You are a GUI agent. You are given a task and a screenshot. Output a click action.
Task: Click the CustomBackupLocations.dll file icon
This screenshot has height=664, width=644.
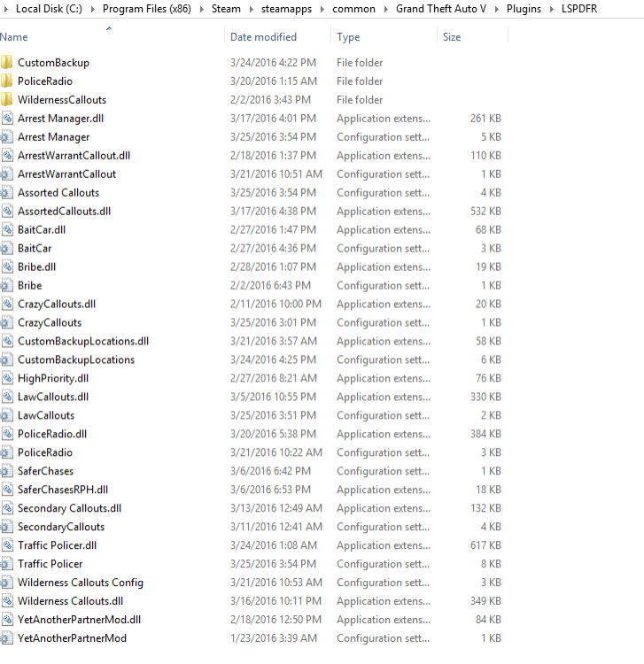[7, 342]
